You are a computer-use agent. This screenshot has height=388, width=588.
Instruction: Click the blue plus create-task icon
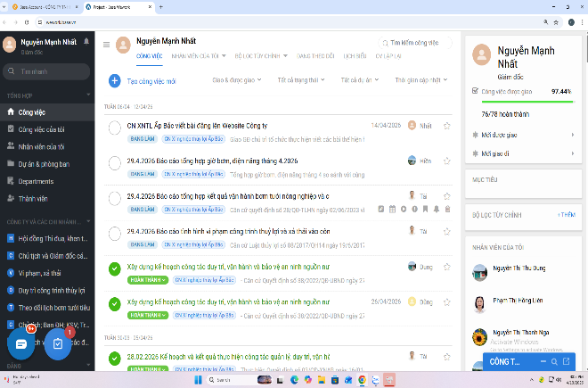click(x=114, y=81)
